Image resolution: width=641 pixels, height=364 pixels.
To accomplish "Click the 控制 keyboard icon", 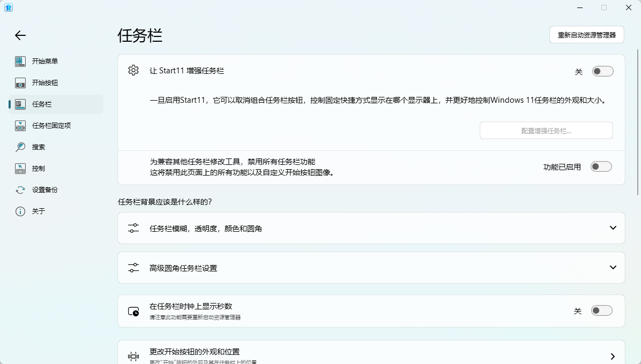I will point(20,169).
